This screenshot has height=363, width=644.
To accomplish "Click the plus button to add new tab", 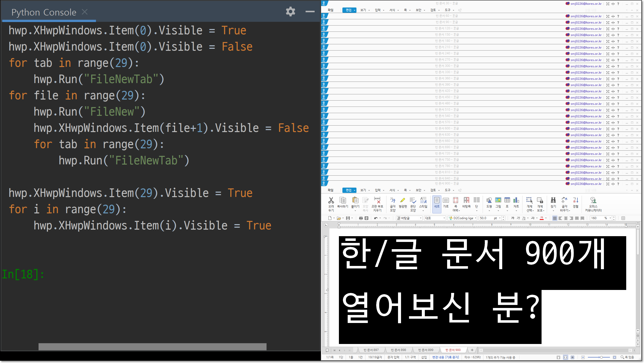I will [x=472, y=350].
